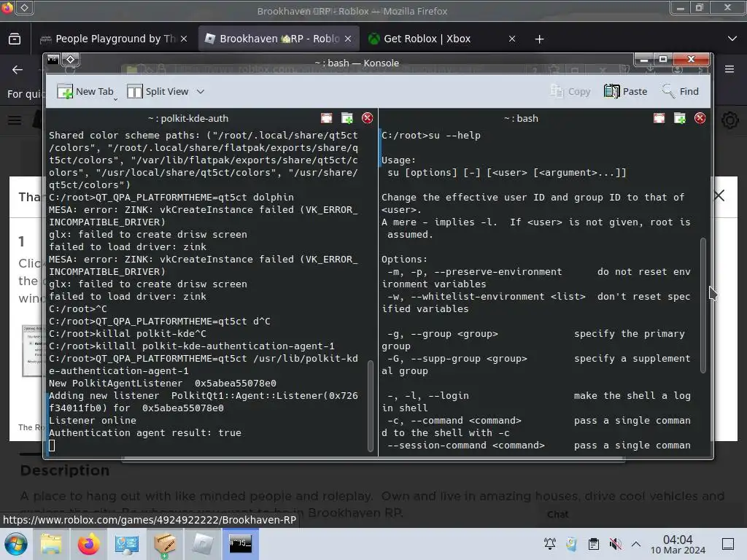Click the right pane bash title
The image size is (747, 560).
tap(521, 119)
